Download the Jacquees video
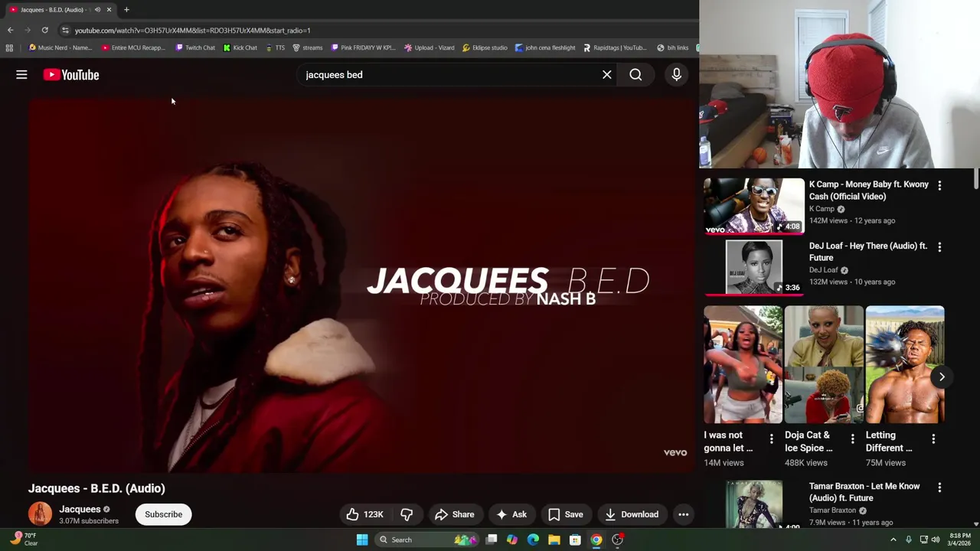 point(632,514)
